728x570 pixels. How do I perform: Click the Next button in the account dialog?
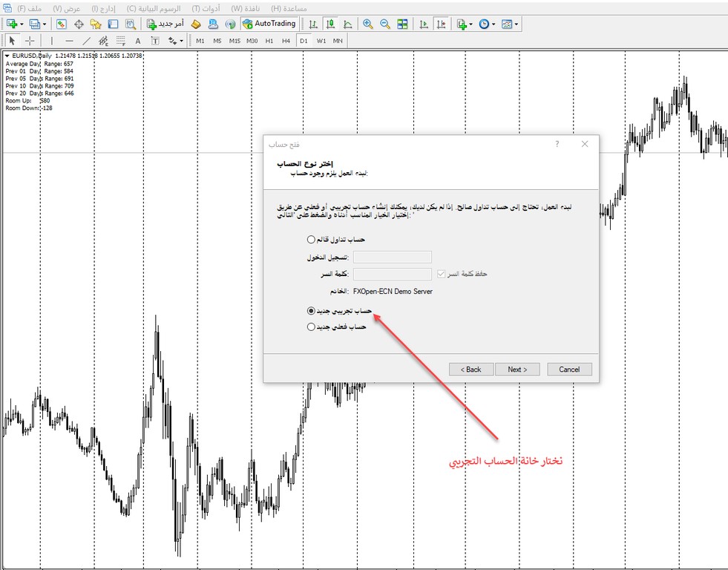click(x=517, y=369)
